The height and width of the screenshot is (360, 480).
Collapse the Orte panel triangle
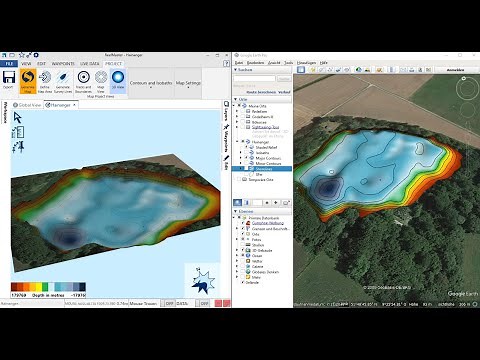[235, 99]
